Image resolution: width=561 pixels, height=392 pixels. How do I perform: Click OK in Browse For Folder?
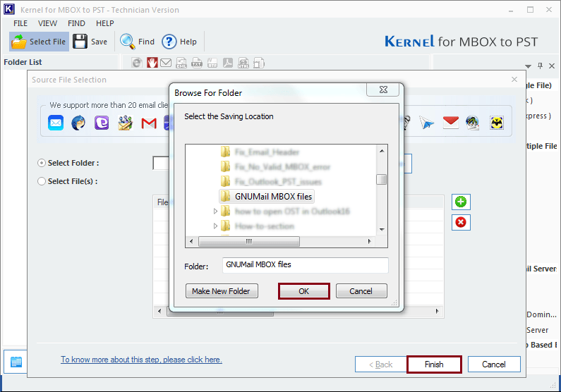click(x=303, y=291)
